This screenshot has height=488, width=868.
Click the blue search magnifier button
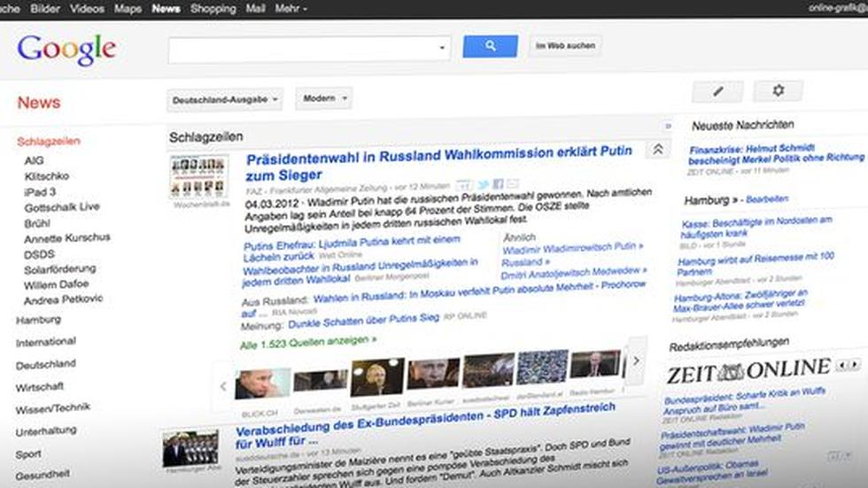[490, 46]
